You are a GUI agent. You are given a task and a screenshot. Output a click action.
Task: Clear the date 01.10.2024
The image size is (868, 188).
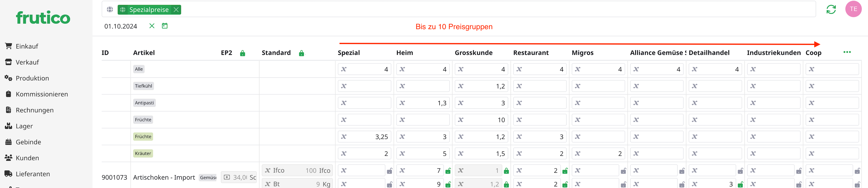click(x=152, y=26)
